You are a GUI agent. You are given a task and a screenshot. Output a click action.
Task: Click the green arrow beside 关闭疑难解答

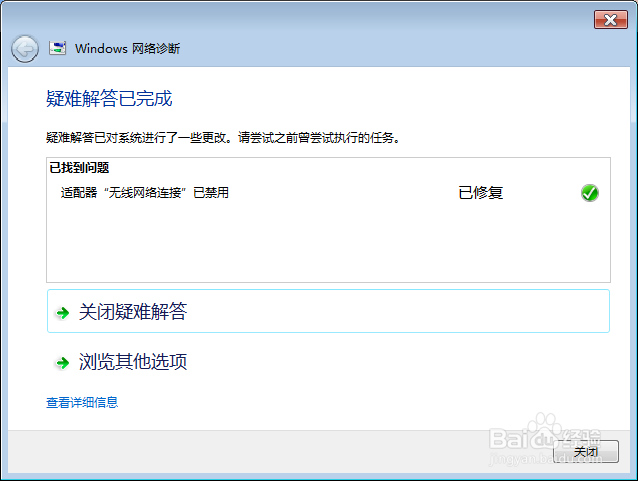click(x=63, y=313)
